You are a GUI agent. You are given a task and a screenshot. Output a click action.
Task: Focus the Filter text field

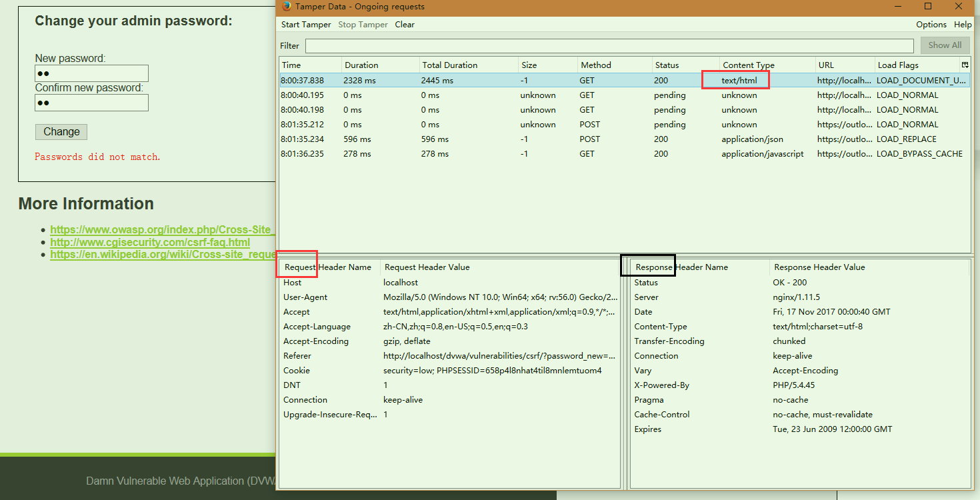coord(609,46)
